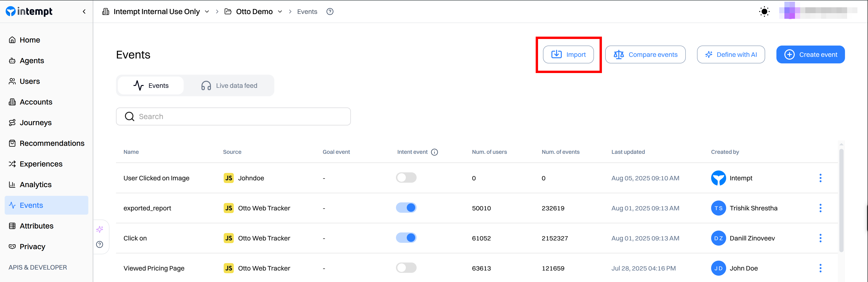Click the TS avatar for Trishik Shrestha

click(718, 208)
